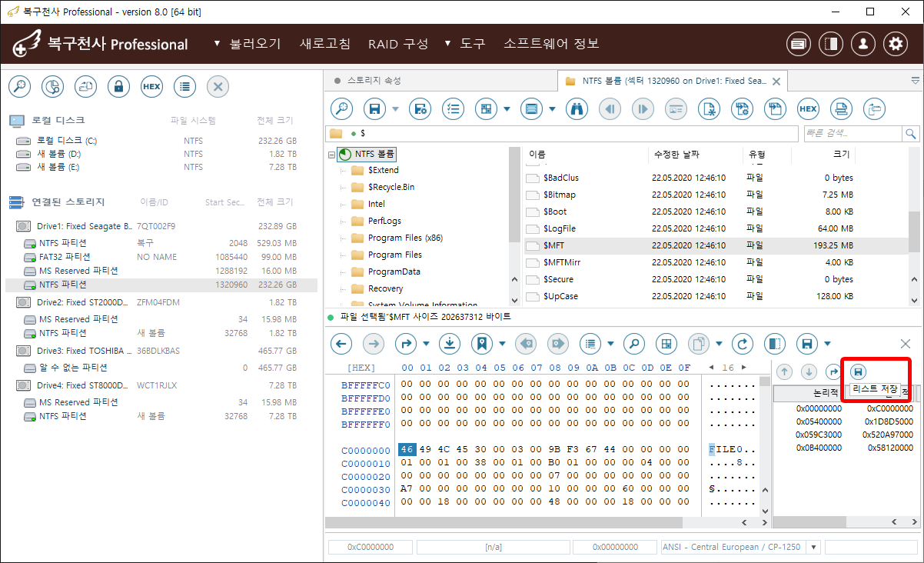Click the down arrow above the fragment list
This screenshot has width=924, height=563.
point(809,371)
